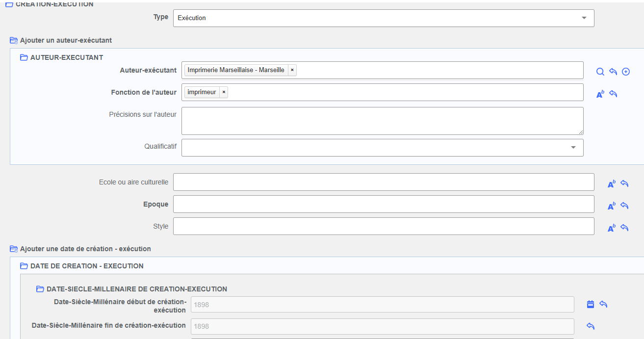Collapse the AUTEUR-EXECUTANT folder section
This screenshot has width=644, height=339.
[x=24, y=57]
